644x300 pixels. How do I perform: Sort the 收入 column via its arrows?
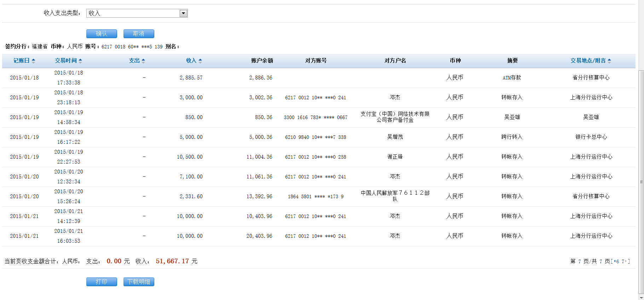(x=200, y=61)
